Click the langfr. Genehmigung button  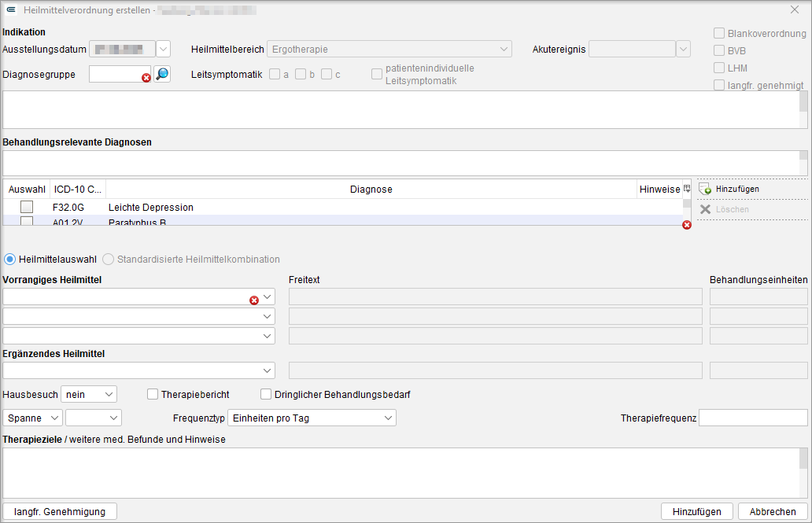point(60,512)
